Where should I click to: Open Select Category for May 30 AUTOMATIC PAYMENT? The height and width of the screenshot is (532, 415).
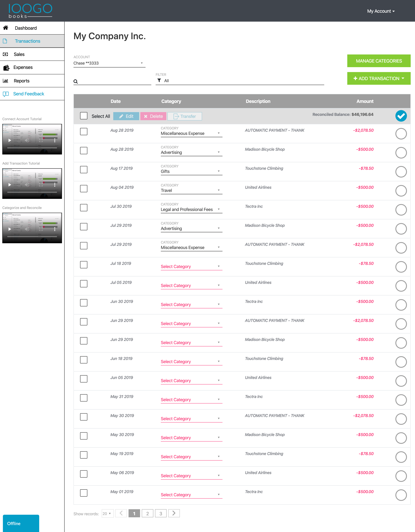(191, 419)
